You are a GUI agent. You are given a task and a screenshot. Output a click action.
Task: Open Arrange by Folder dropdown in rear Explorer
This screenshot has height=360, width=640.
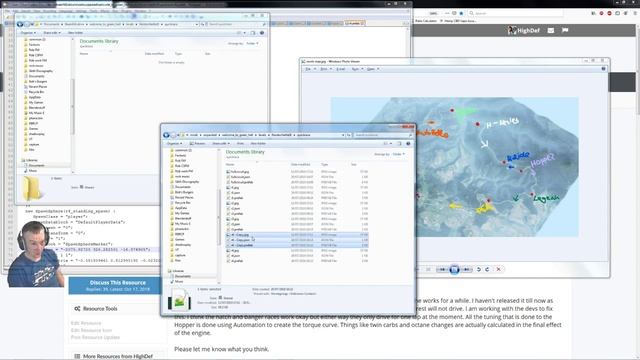(252, 43)
